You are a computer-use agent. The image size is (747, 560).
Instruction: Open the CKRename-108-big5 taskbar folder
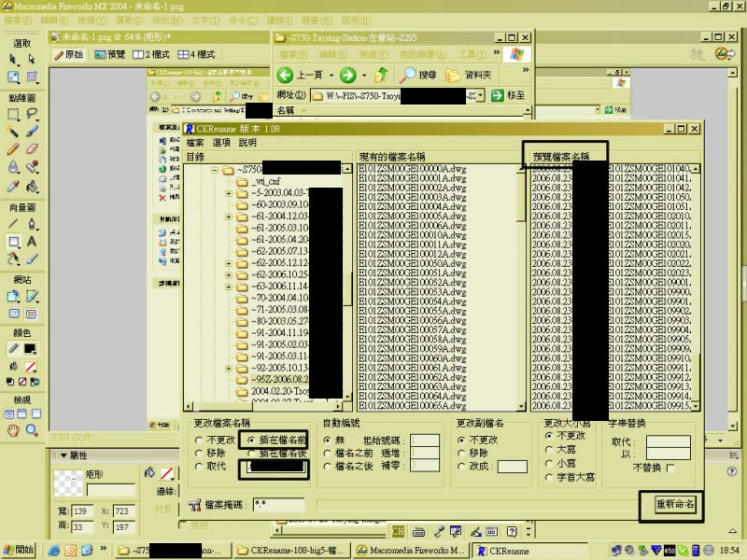pos(291,551)
